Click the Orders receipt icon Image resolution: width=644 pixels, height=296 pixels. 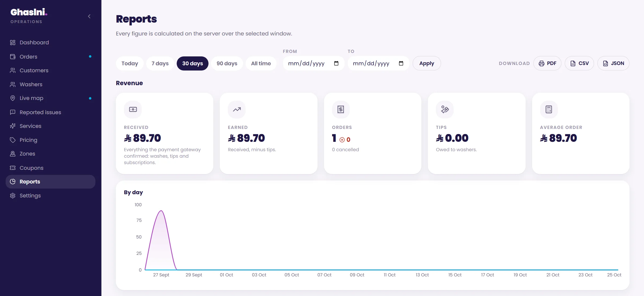[x=341, y=110]
